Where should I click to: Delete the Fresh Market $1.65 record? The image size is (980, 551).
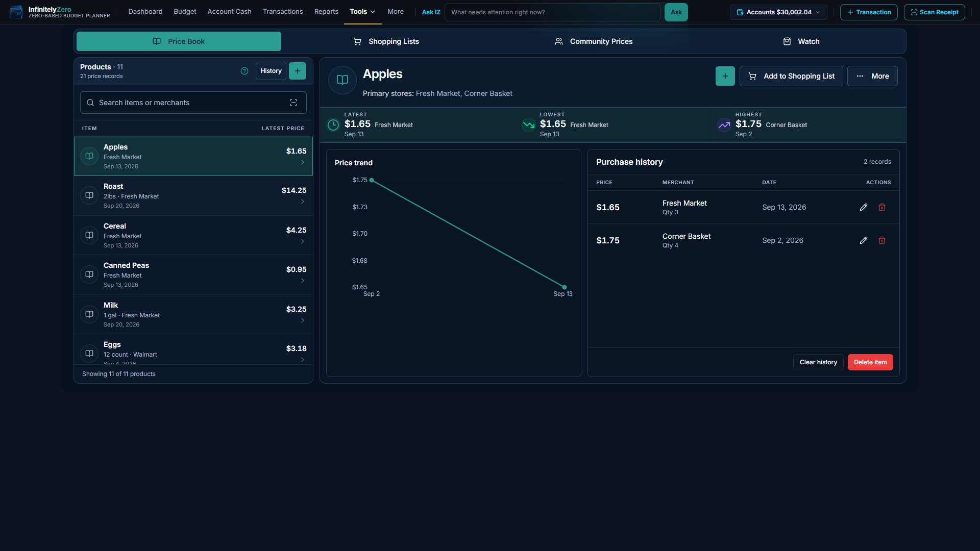(x=881, y=207)
